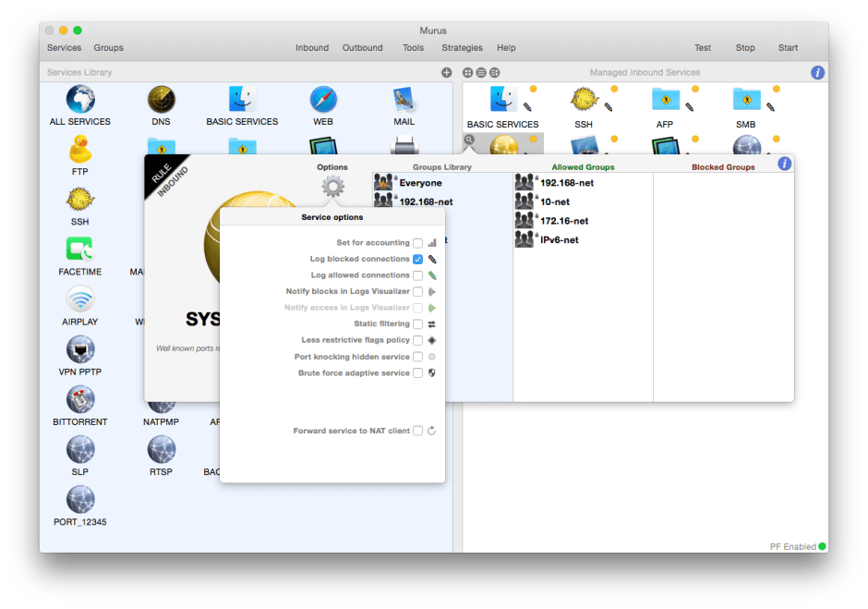Open the VPN PPTP service
This screenshot has height=609, width=868.
click(x=79, y=349)
